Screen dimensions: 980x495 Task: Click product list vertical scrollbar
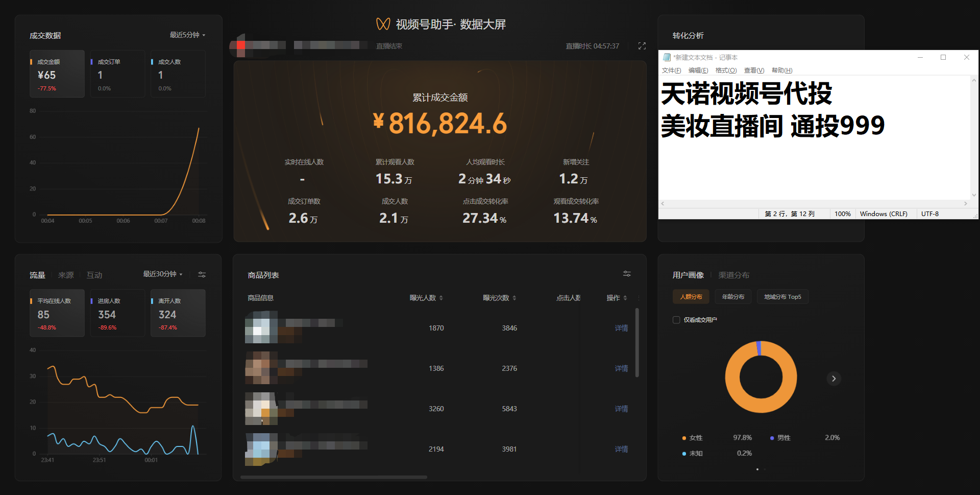(637, 342)
